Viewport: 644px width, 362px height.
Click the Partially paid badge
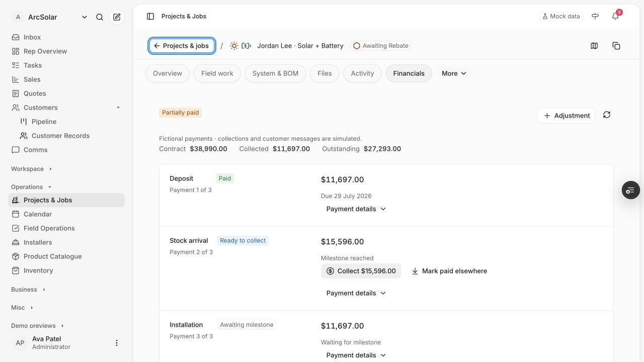[x=180, y=113]
